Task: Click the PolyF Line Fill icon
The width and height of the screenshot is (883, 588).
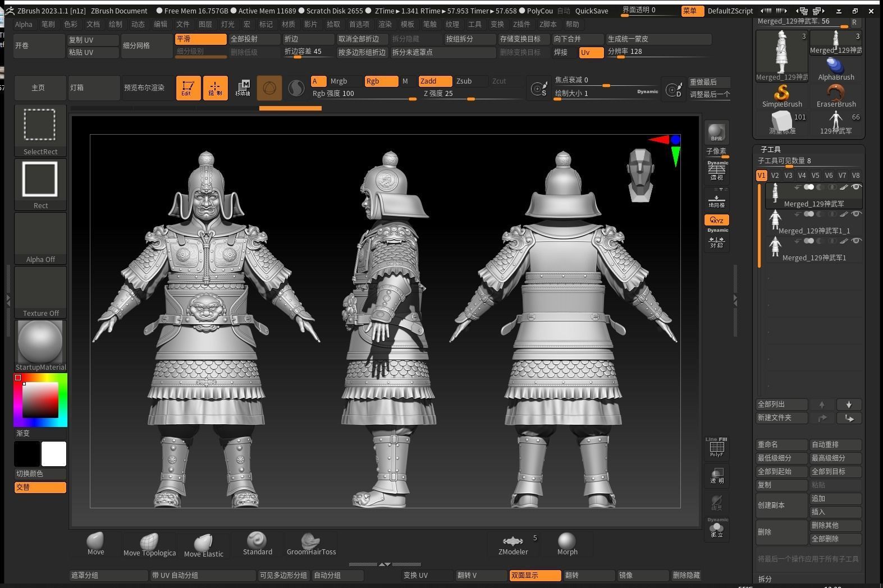Action: [716, 447]
